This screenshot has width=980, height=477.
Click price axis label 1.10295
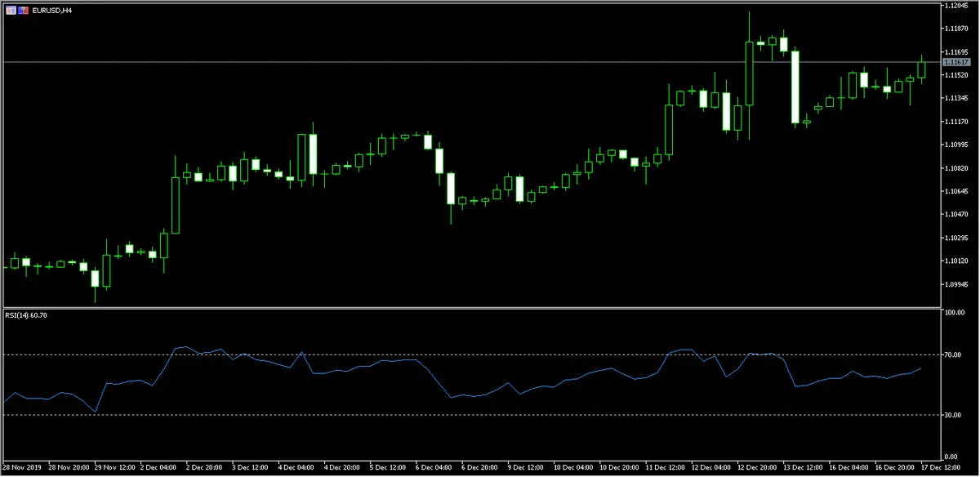[x=955, y=238]
